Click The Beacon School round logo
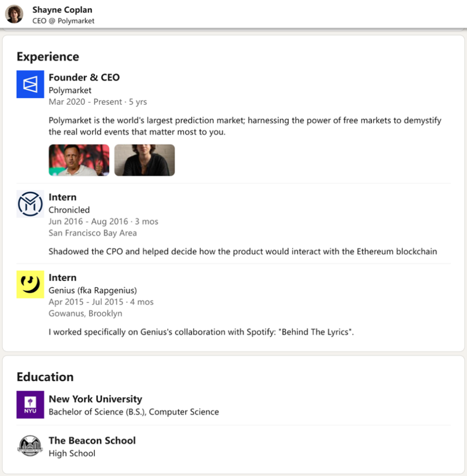Viewport: 467px width, 476px height. coord(30,446)
